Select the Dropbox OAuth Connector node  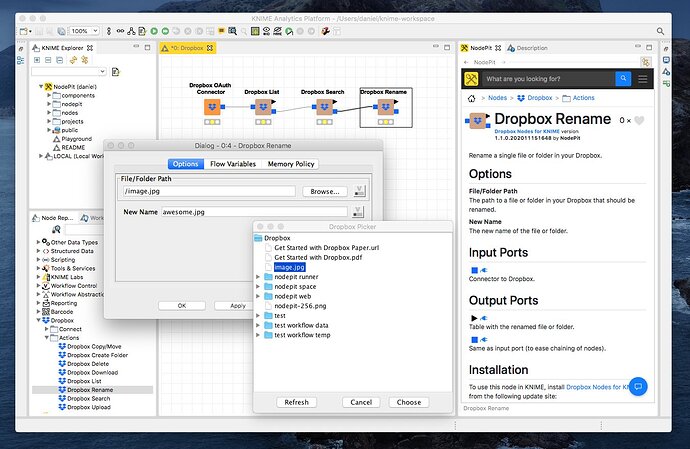click(x=212, y=107)
